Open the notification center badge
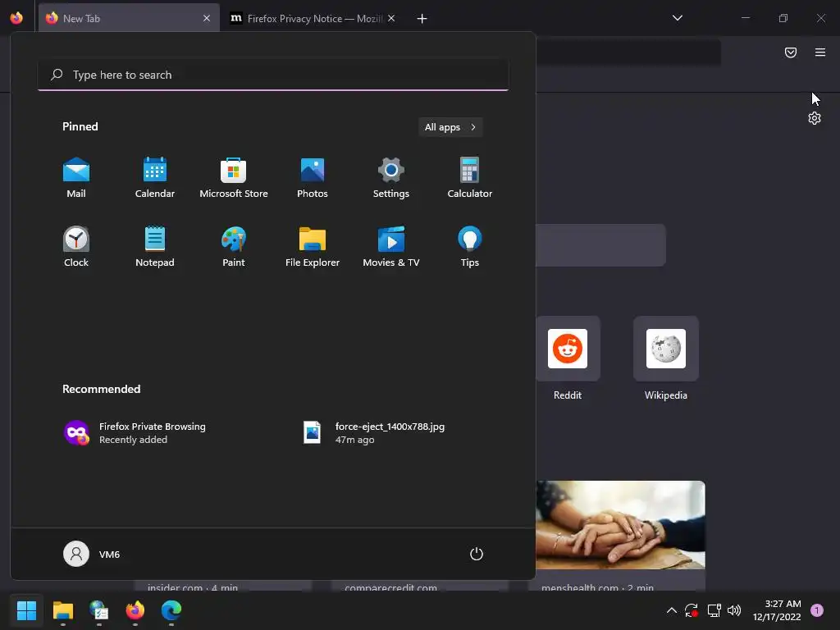The height and width of the screenshot is (630, 840). point(816,610)
